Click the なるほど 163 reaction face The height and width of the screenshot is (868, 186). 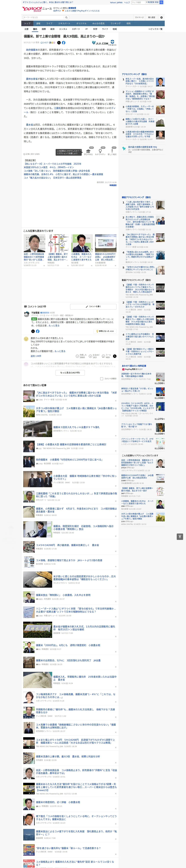pyautogui.click(x=94, y=356)
